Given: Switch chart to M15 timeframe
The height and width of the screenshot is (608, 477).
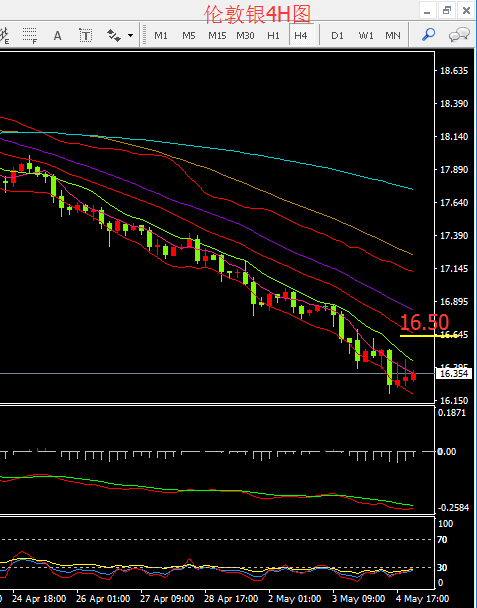Looking at the screenshot, I should tap(217, 36).
